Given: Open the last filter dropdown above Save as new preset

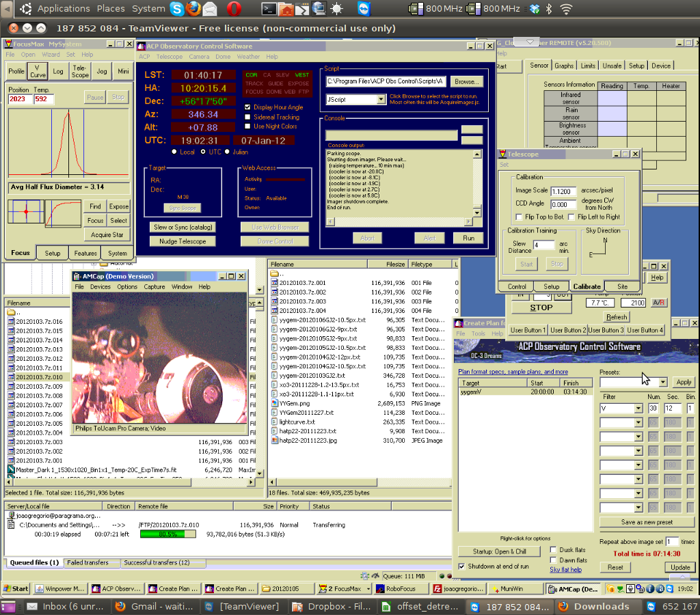Looking at the screenshot, I should point(638,508).
